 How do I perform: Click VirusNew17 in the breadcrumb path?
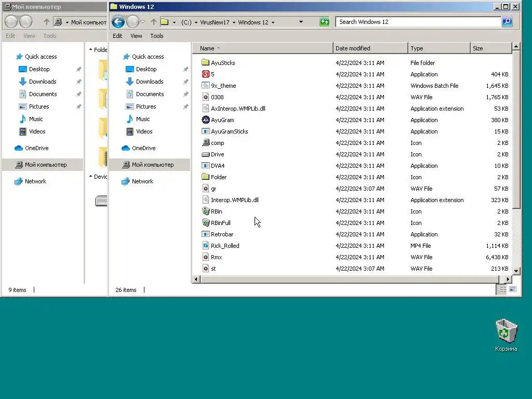tap(215, 22)
